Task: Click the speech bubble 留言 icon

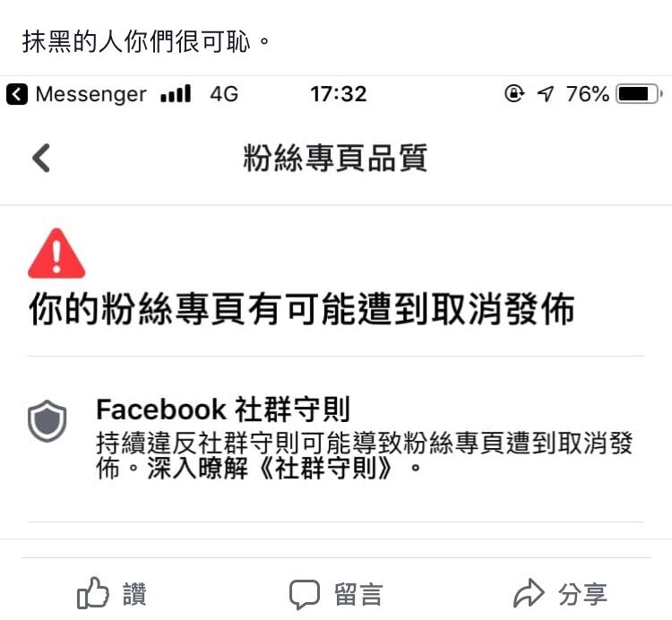Action: coord(305,594)
